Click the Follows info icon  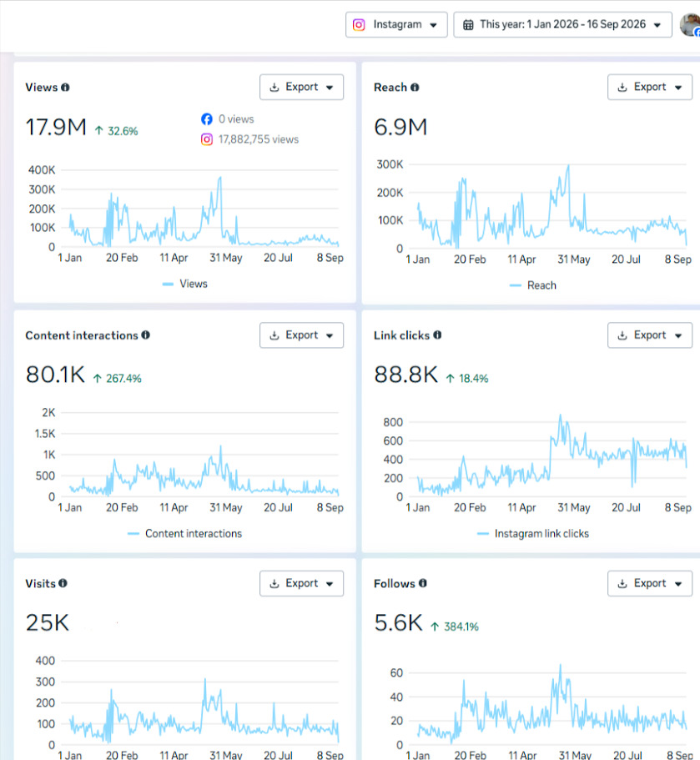tap(423, 583)
